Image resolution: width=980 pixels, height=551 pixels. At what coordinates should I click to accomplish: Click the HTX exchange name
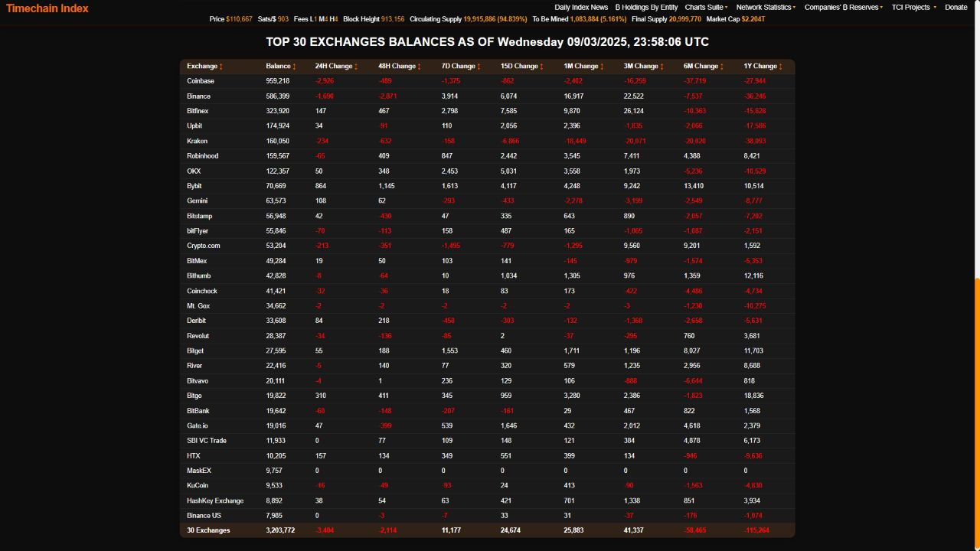click(194, 455)
